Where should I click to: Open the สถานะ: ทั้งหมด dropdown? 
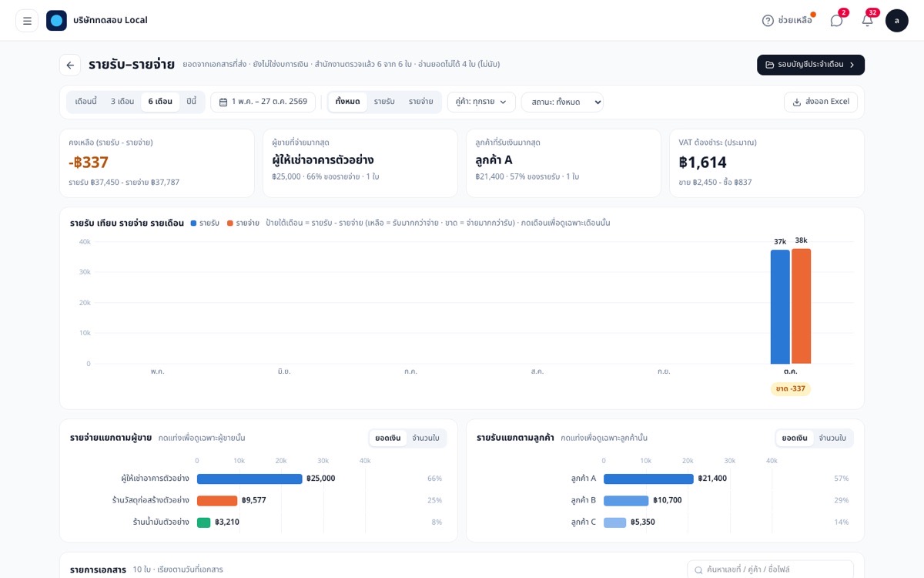(562, 102)
